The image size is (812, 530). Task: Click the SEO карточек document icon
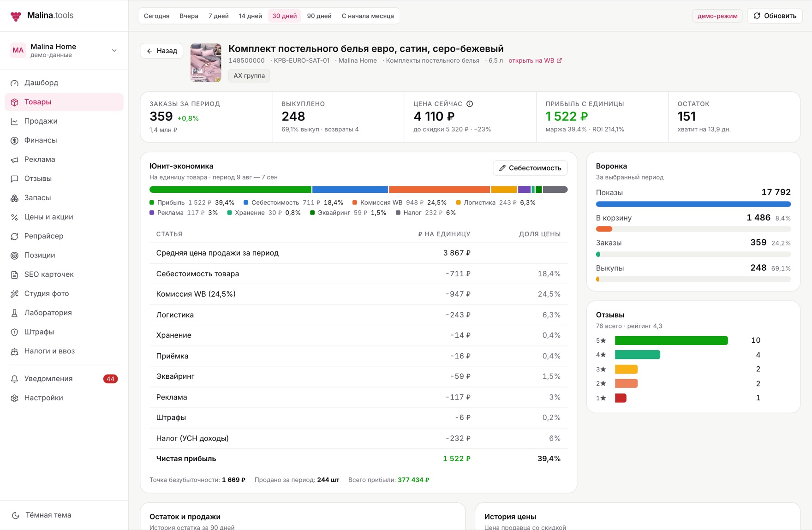(15, 274)
